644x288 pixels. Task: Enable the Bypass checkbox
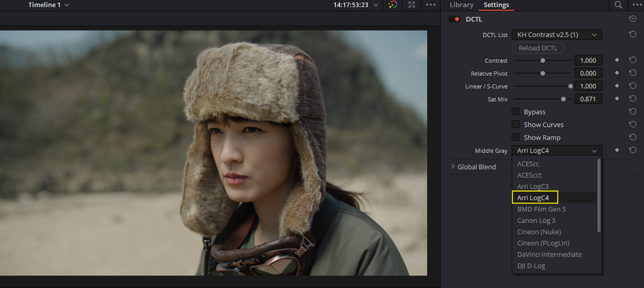pyautogui.click(x=516, y=112)
